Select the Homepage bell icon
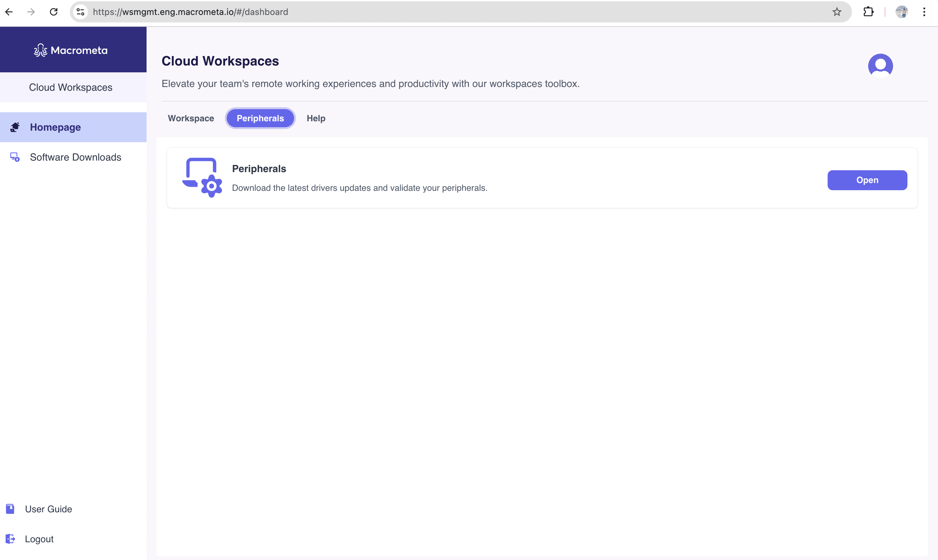Viewport: 938px width, 560px height. [x=14, y=127]
